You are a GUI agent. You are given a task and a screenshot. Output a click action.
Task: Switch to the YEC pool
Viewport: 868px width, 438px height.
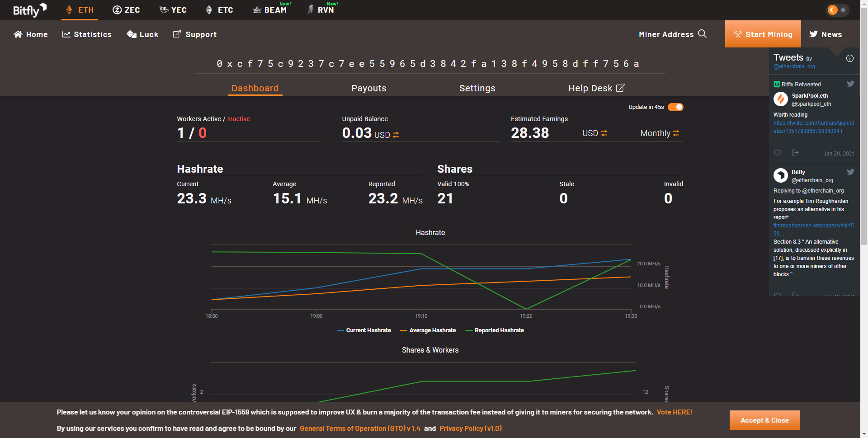(173, 10)
